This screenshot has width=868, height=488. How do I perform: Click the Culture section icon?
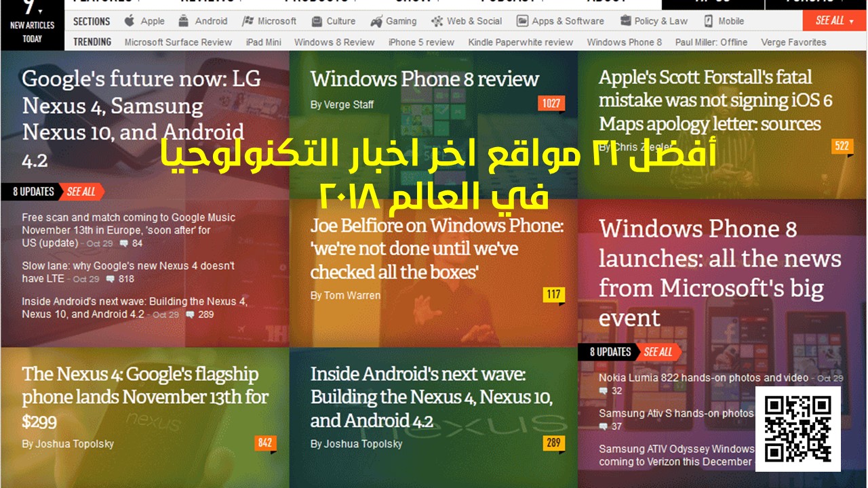(316, 21)
